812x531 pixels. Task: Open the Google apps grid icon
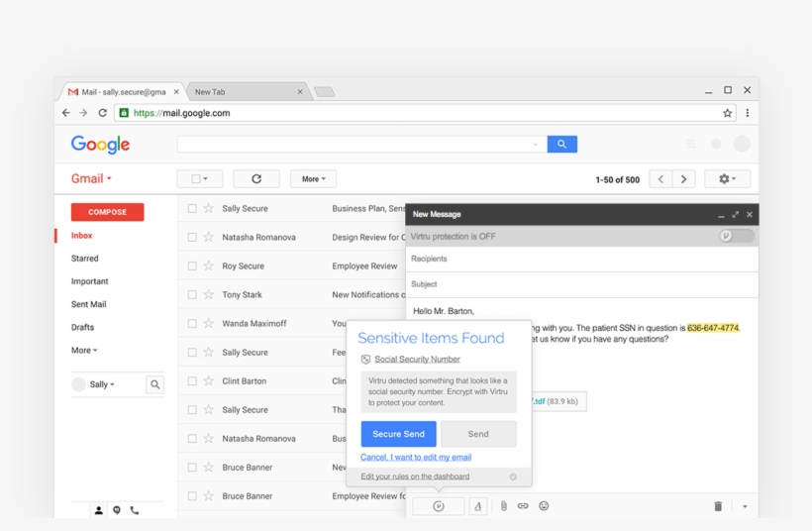[x=690, y=144]
